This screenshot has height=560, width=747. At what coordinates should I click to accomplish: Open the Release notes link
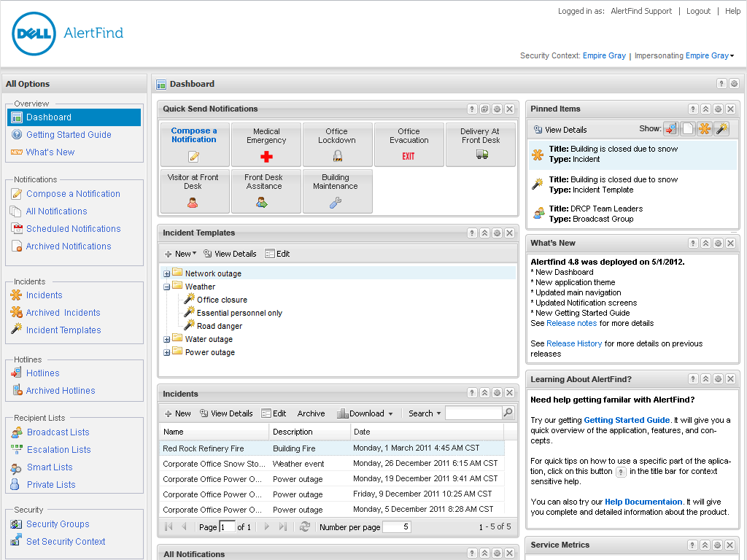point(571,323)
